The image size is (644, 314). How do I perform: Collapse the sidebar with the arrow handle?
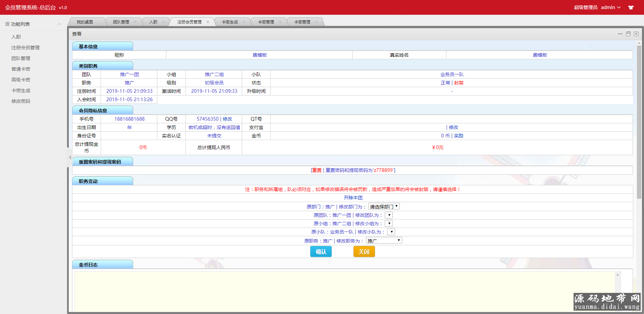(x=70, y=158)
